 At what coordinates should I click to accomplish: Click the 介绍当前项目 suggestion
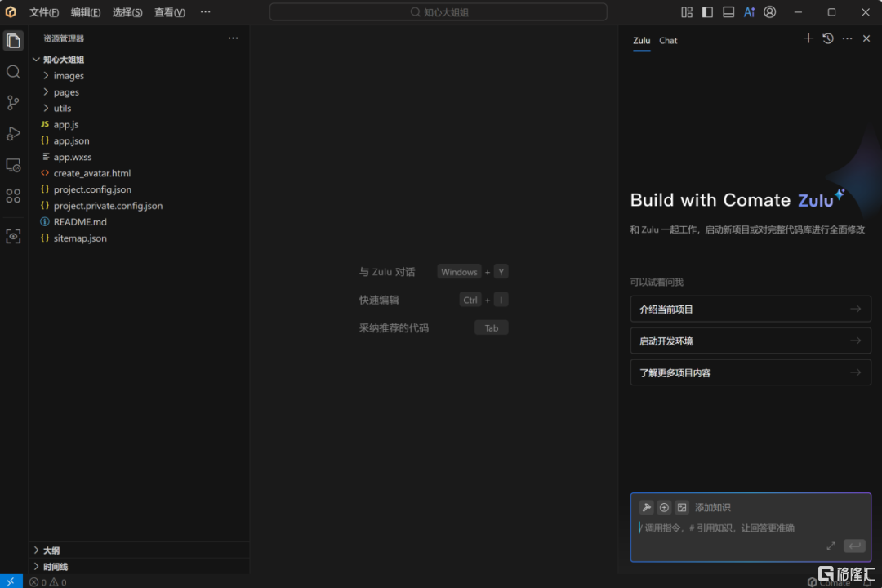(x=751, y=309)
